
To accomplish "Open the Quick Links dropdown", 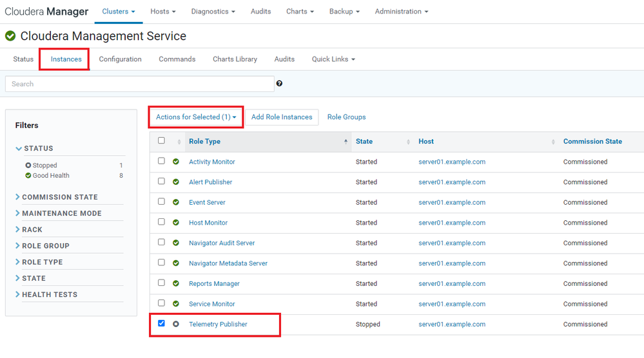I will [333, 59].
